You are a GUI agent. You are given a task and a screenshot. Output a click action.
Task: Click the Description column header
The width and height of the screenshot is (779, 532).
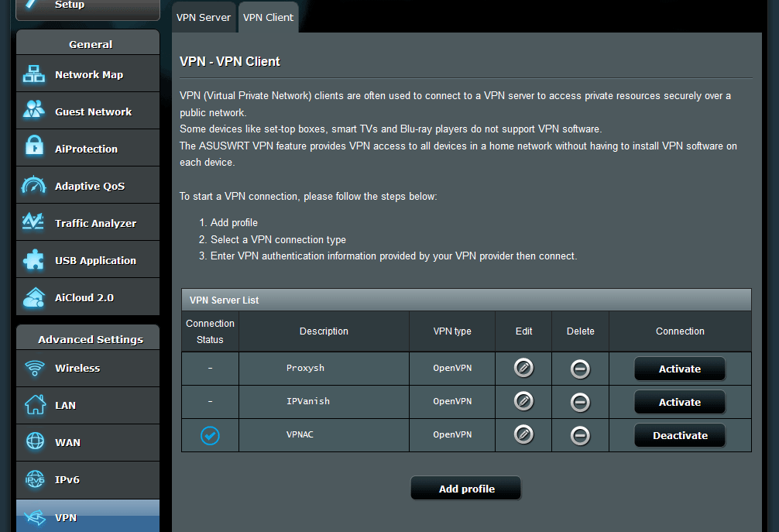[x=324, y=331]
